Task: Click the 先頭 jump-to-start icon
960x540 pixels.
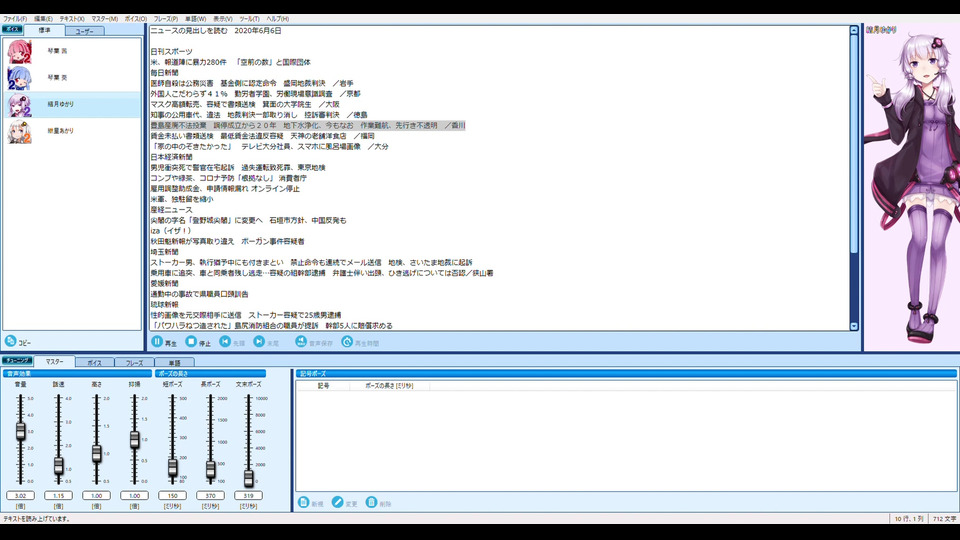Action: click(225, 342)
